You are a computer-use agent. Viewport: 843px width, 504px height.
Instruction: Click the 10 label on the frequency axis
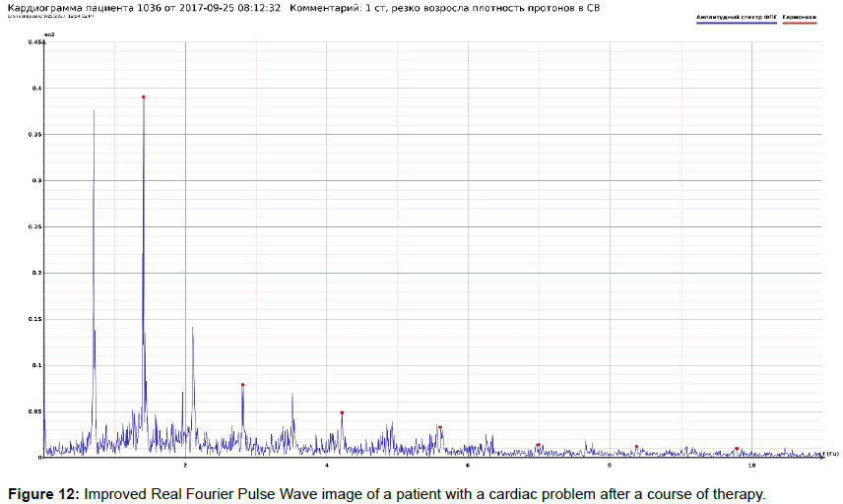pyautogui.click(x=751, y=464)
